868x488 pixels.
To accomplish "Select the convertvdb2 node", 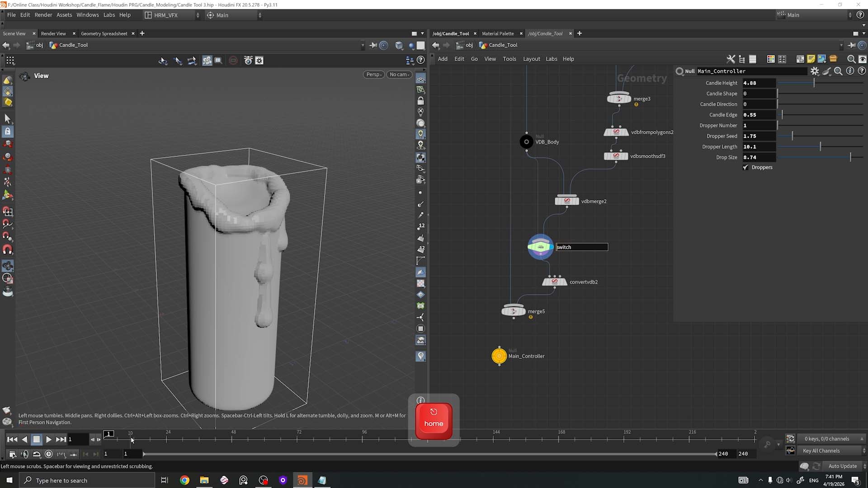I will (555, 282).
